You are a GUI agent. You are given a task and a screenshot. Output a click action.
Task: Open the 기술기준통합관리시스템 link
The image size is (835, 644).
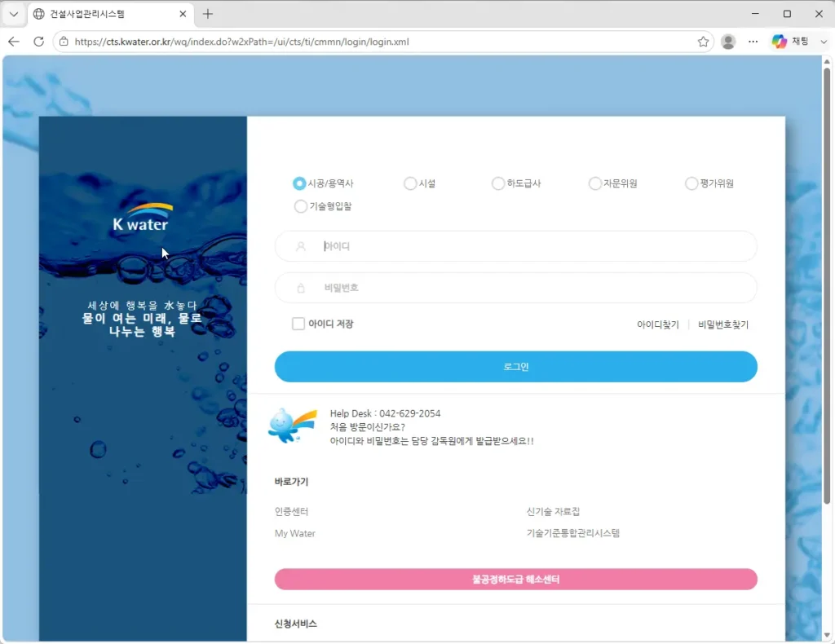[573, 533]
